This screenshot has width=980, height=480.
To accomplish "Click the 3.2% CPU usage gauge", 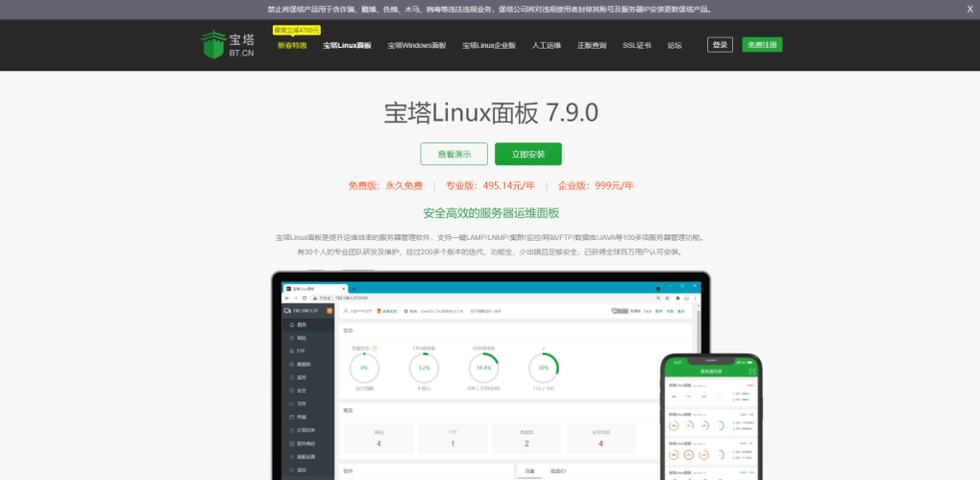I will 424,368.
